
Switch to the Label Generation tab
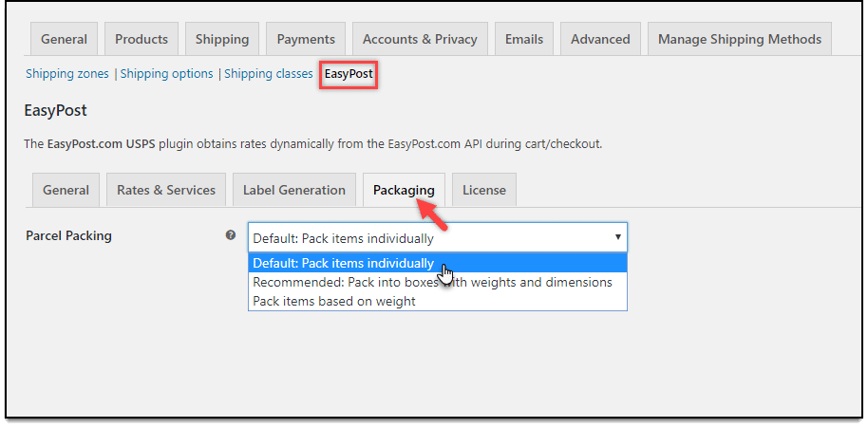click(294, 190)
